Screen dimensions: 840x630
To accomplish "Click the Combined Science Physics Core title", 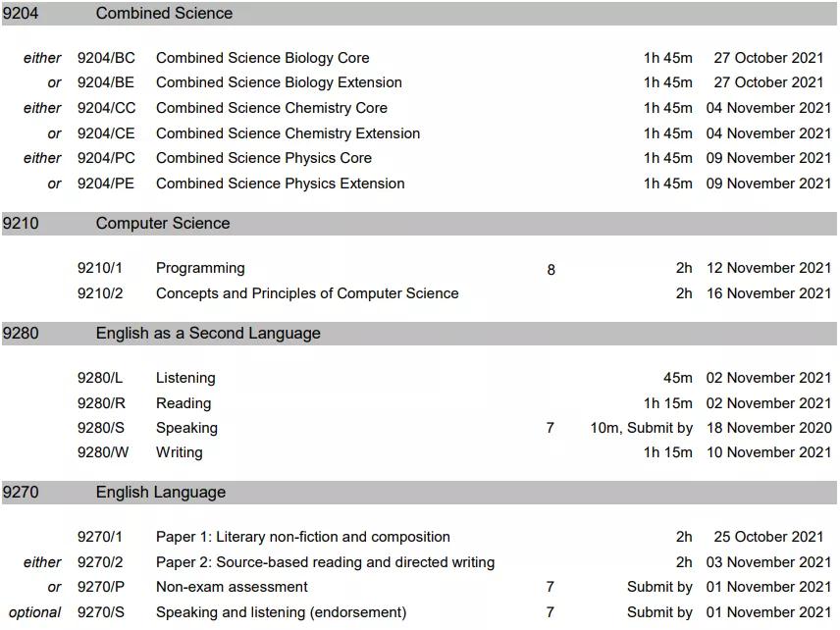I will pos(264,158).
